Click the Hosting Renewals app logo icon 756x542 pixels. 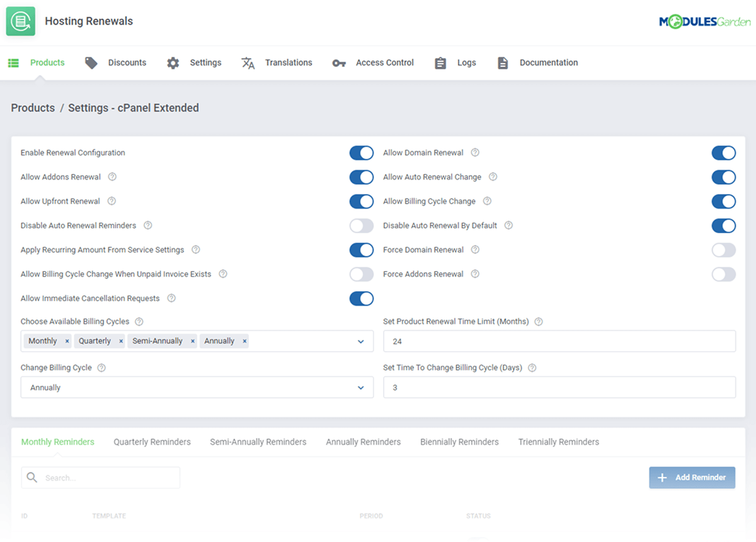click(x=21, y=21)
